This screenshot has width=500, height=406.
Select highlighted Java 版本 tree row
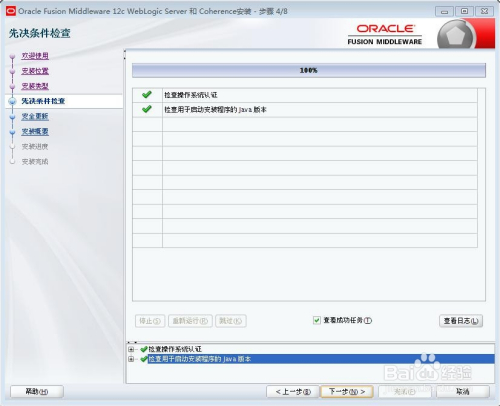click(321, 359)
